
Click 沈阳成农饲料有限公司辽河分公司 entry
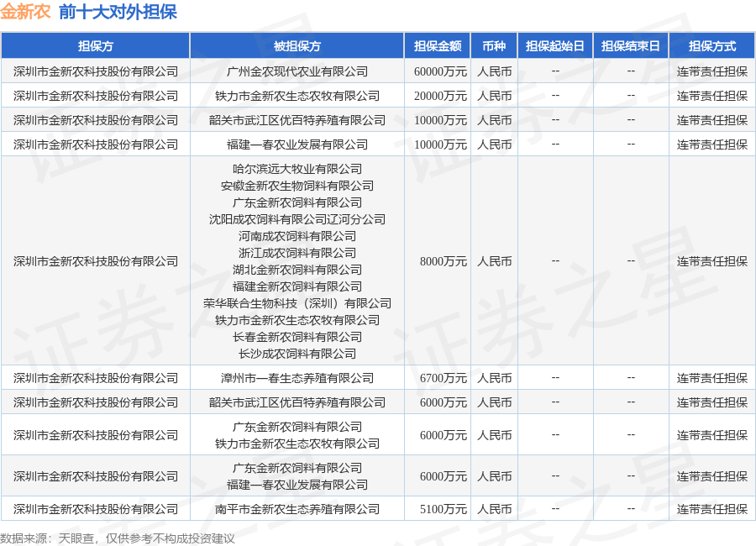pos(297,219)
